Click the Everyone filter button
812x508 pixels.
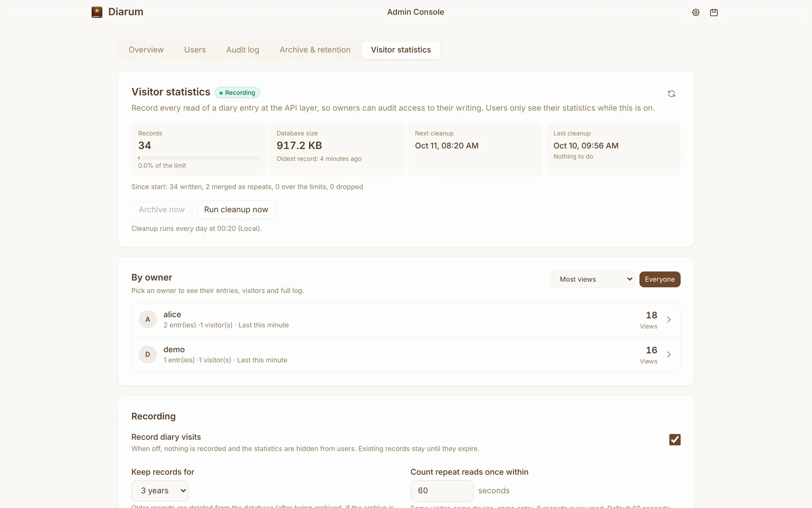click(660, 280)
